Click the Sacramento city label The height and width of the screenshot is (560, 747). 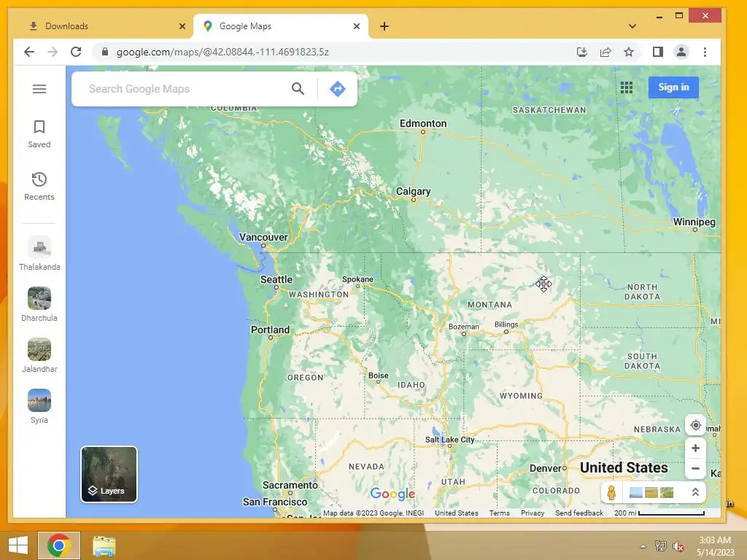pos(290,485)
